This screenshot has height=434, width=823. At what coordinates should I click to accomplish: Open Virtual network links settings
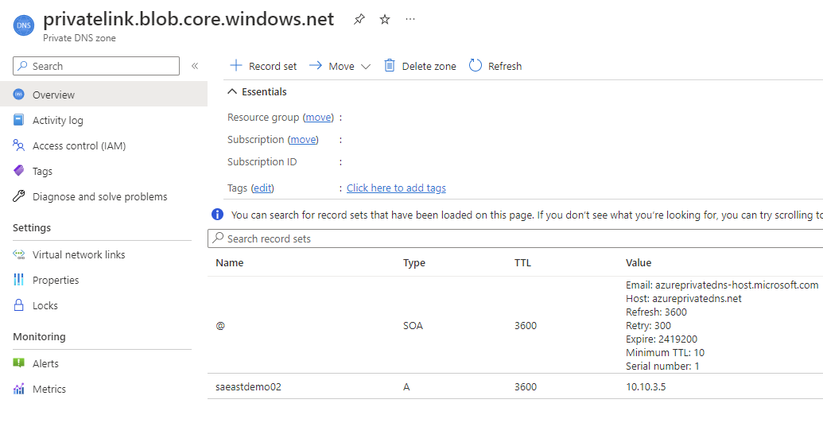[x=79, y=255]
